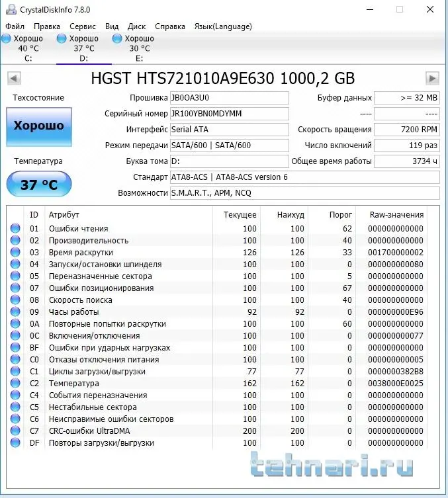448x498 pixels.
Task: Select disk C: at 40 °C
Action: pos(28,48)
